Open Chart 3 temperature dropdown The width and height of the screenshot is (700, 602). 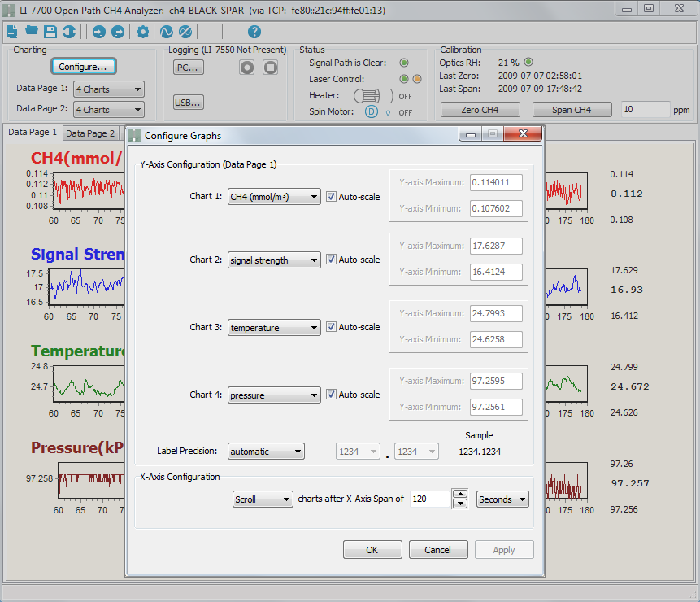[x=274, y=327]
